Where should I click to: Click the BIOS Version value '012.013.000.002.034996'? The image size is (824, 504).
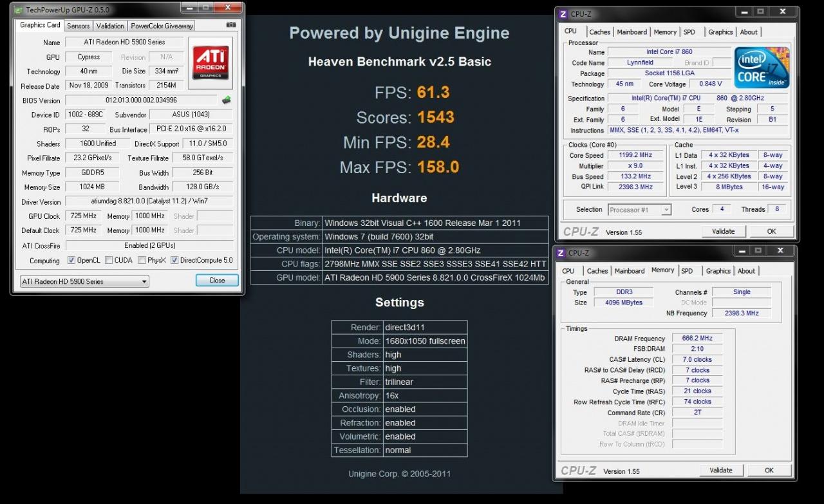[141, 100]
